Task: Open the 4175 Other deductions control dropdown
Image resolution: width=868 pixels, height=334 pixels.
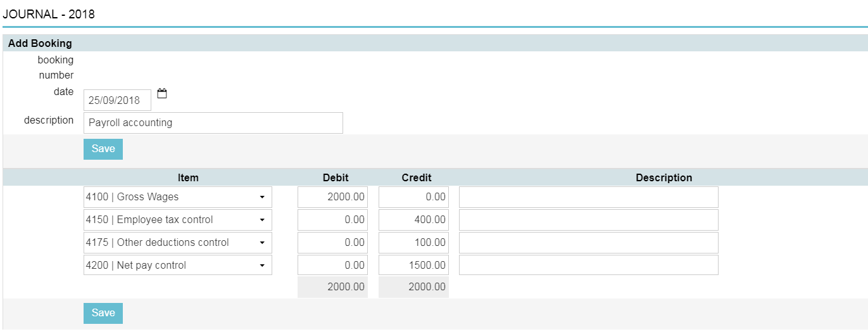Action: [177, 243]
